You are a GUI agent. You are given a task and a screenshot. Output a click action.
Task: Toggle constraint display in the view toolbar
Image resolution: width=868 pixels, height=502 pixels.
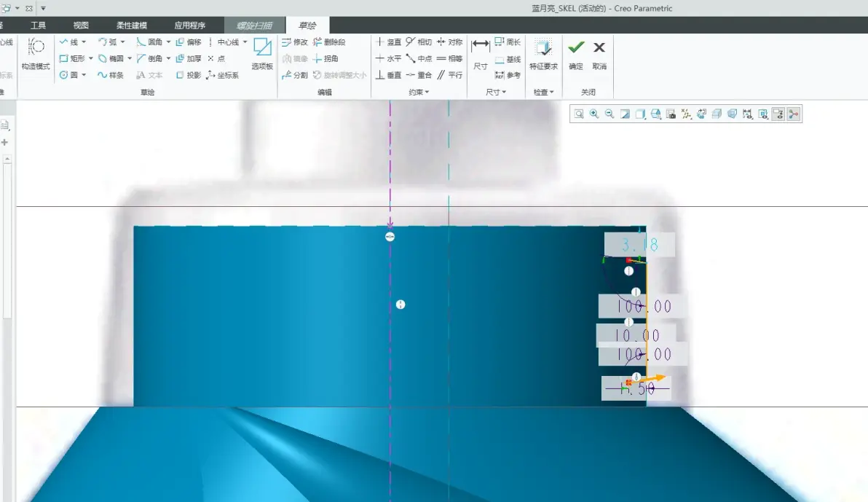coord(763,114)
